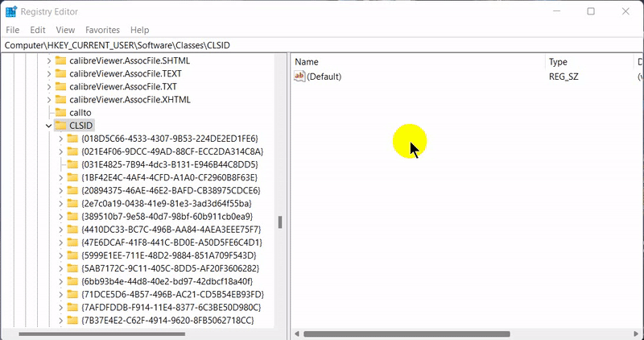
Task: Click folder icon of {031E4825-7B94-4dc3-B131-E946B44C8DD5}
Action: [x=72, y=164]
